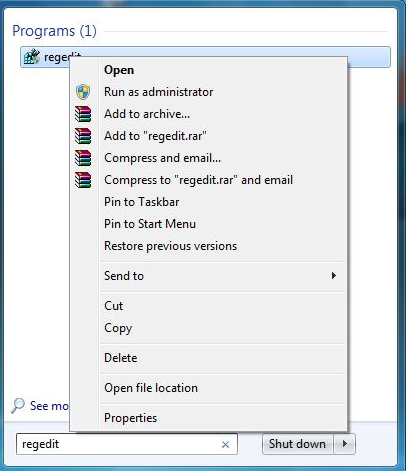406x471 pixels.
Task: Choose Open from the context menu
Action: coord(208,70)
